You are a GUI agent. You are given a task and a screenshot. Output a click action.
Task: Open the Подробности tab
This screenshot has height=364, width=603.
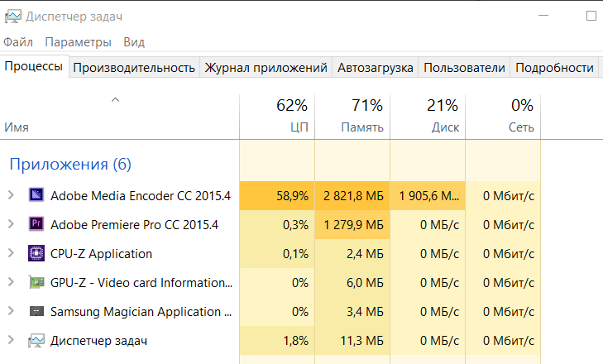554,68
